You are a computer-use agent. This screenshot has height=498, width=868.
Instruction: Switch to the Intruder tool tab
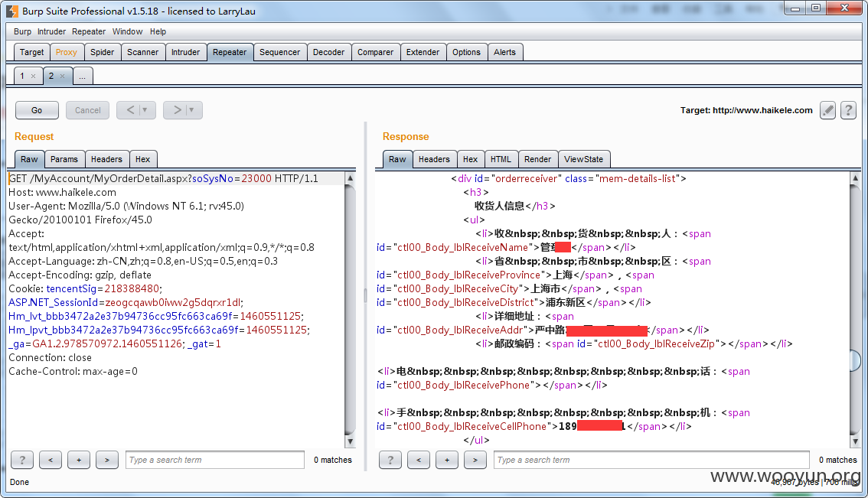(x=185, y=52)
